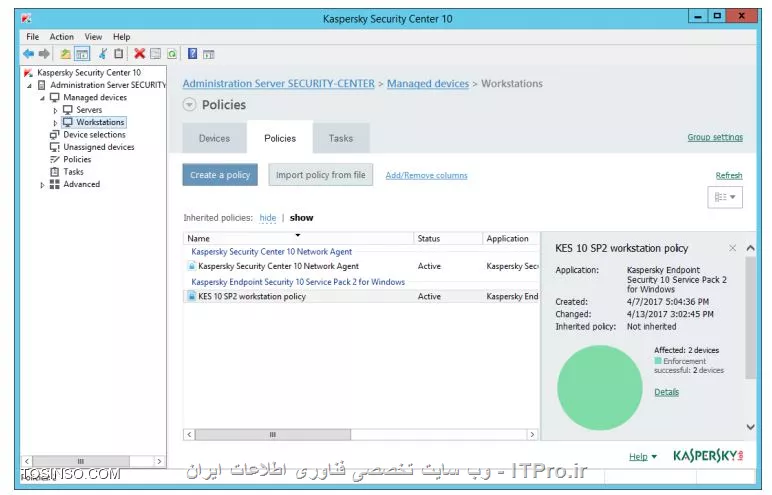Click the Enforcement successful legend color square
Screen dimensions: 772x495
(x=658, y=361)
